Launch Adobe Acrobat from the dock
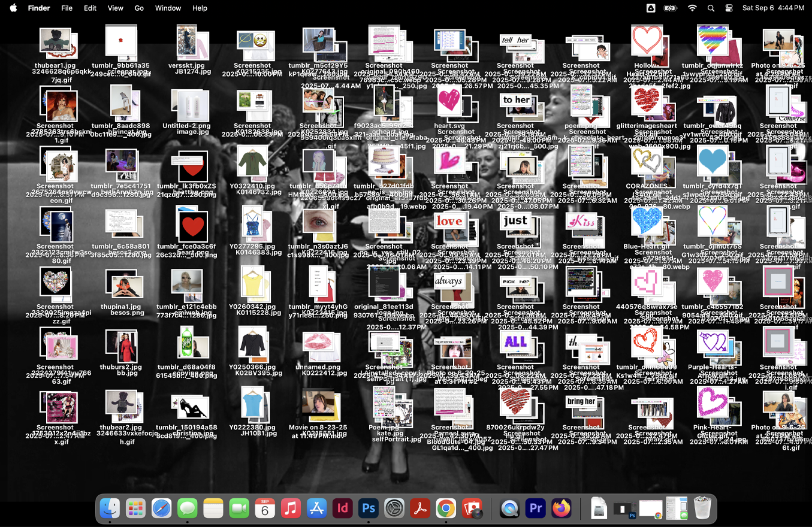 420,509
